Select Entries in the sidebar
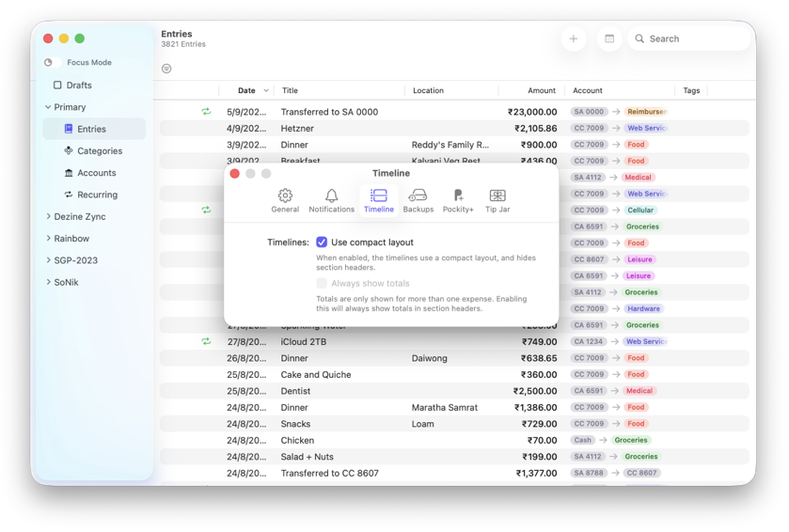The image size is (789, 532). click(94, 129)
